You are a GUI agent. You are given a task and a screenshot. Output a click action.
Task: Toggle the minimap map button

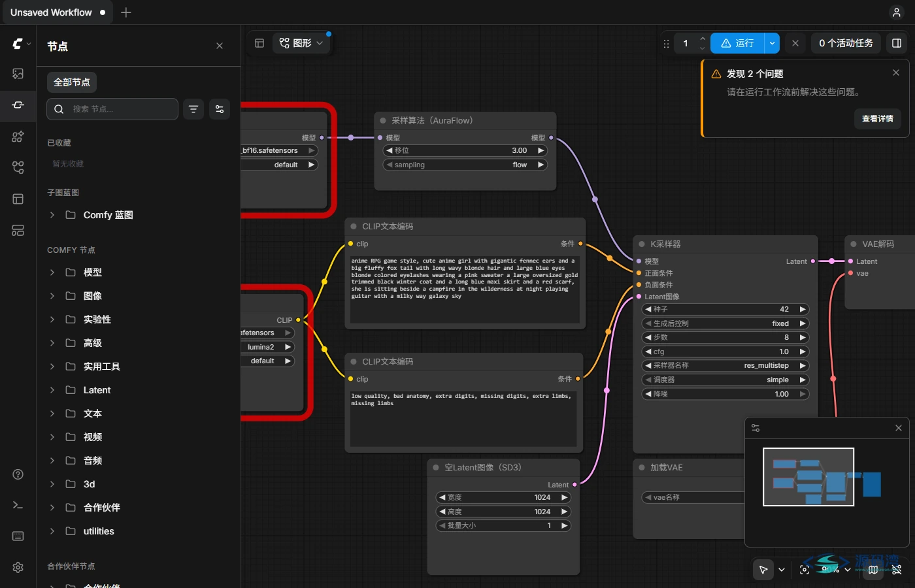pos(873,570)
